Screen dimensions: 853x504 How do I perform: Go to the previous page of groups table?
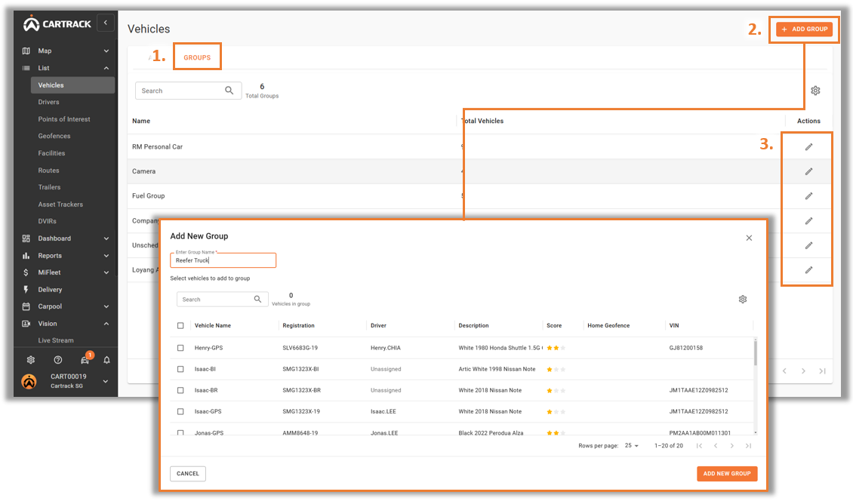click(784, 370)
